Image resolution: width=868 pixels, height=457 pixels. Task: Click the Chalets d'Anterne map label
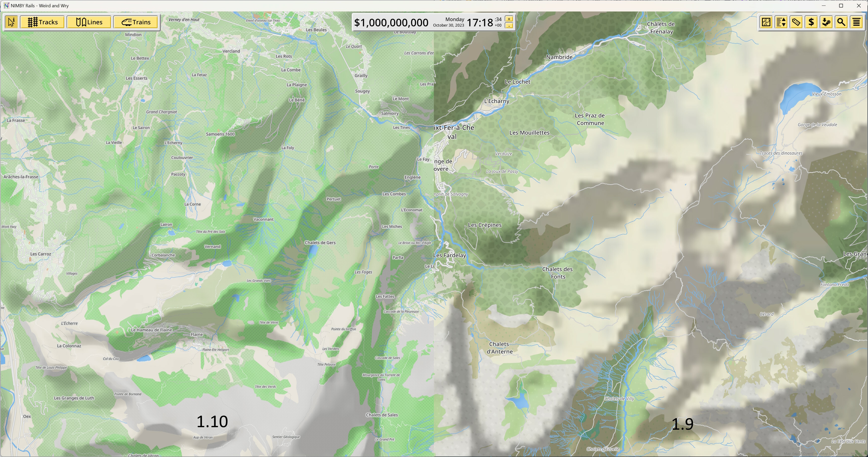pos(499,347)
